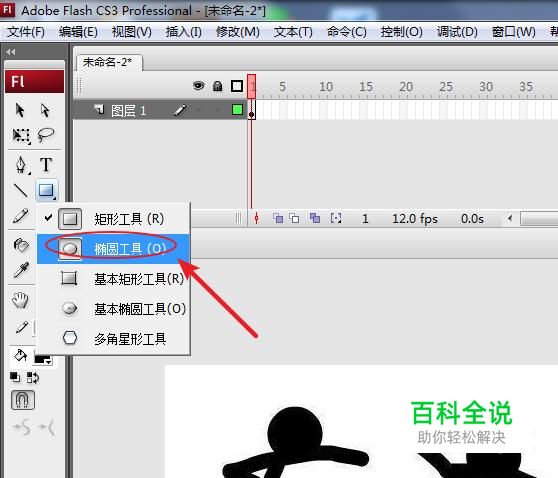Image resolution: width=558 pixels, height=478 pixels.
Task: Open the 插入(I) menu
Action: coord(183,32)
